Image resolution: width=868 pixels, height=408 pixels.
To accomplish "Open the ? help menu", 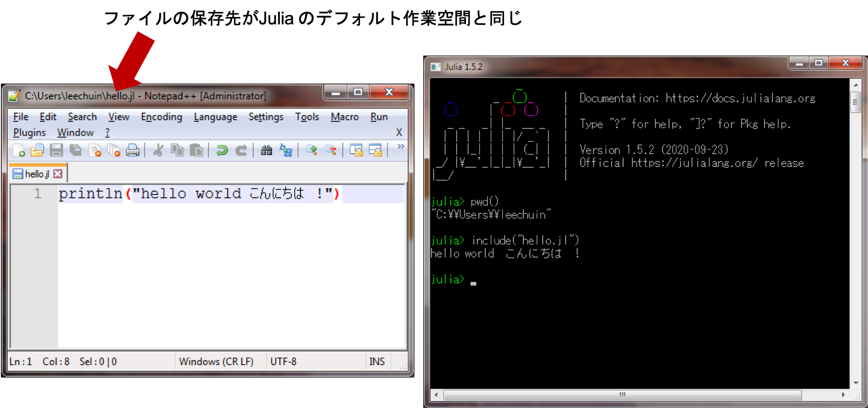I will point(108,132).
